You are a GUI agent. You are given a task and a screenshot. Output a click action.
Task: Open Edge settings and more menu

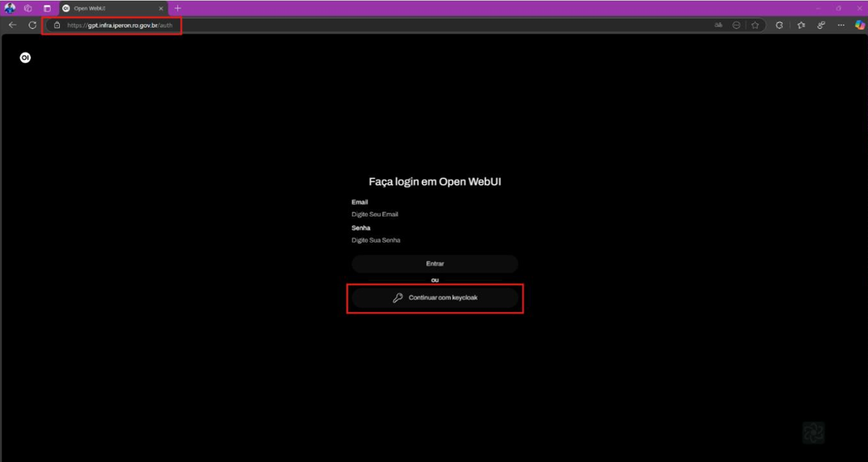pyautogui.click(x=841, y=25)
